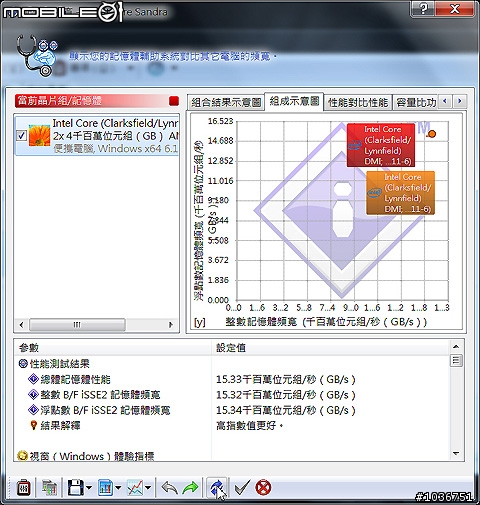This screenshot has height=505, width=480.
Task: Click the orange data point on chart
Action: (x=432, y=134)
